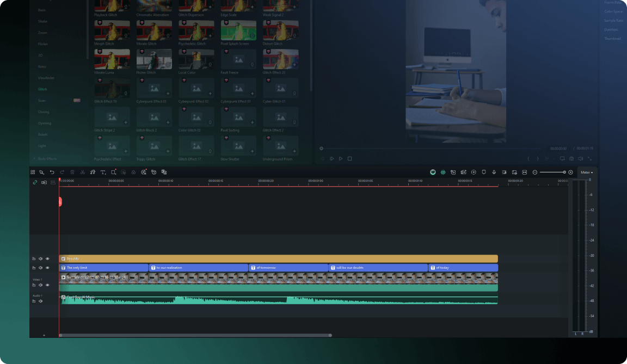Toggle auto ripple link icon
The image size is (627, 364).
click(35, 183)
